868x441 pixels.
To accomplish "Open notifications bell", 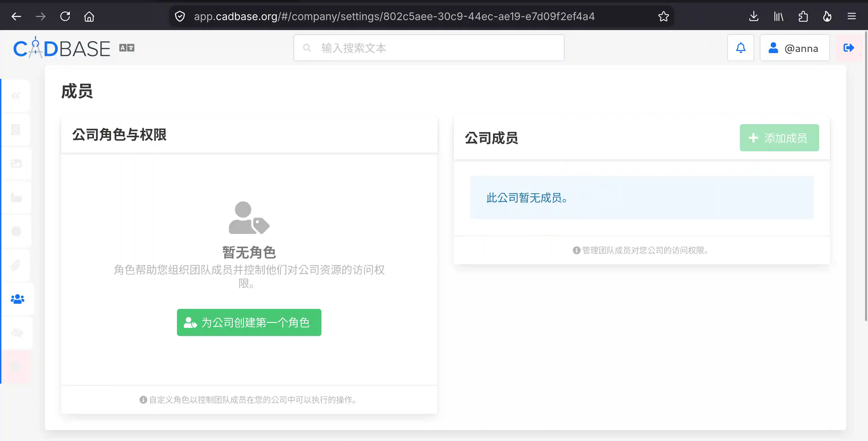I will pos(740,48).
